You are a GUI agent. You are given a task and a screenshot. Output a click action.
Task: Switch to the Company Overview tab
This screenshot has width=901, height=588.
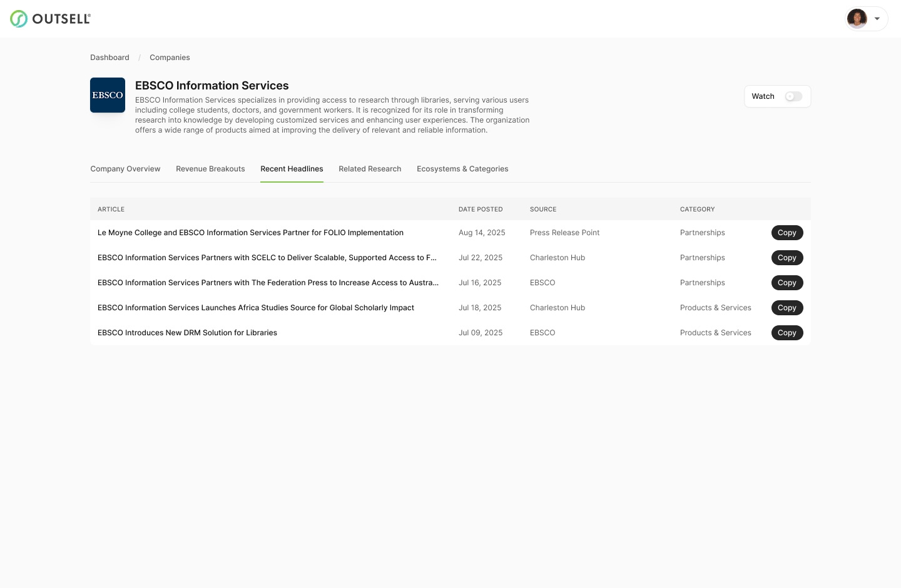pos(125,169)
